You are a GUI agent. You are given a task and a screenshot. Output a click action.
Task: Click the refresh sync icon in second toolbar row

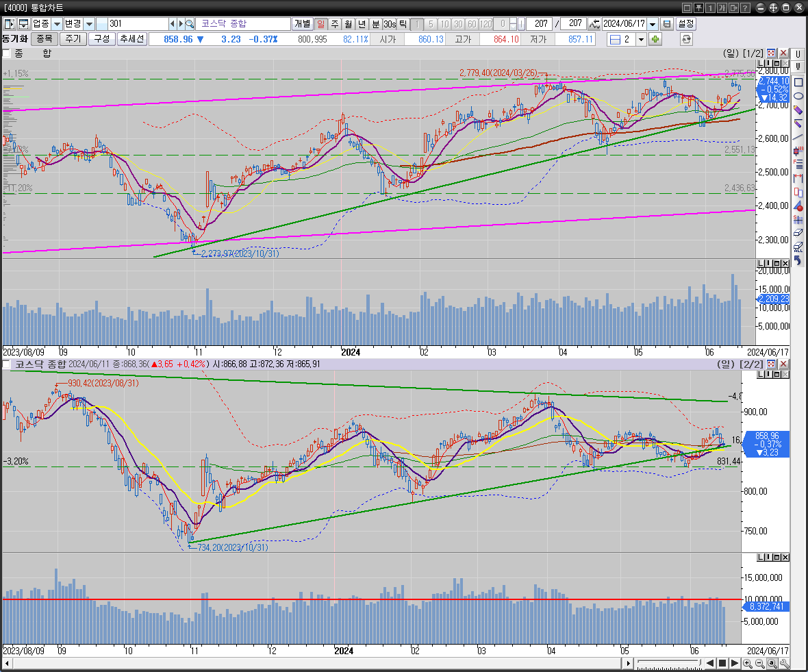[686, 39]
